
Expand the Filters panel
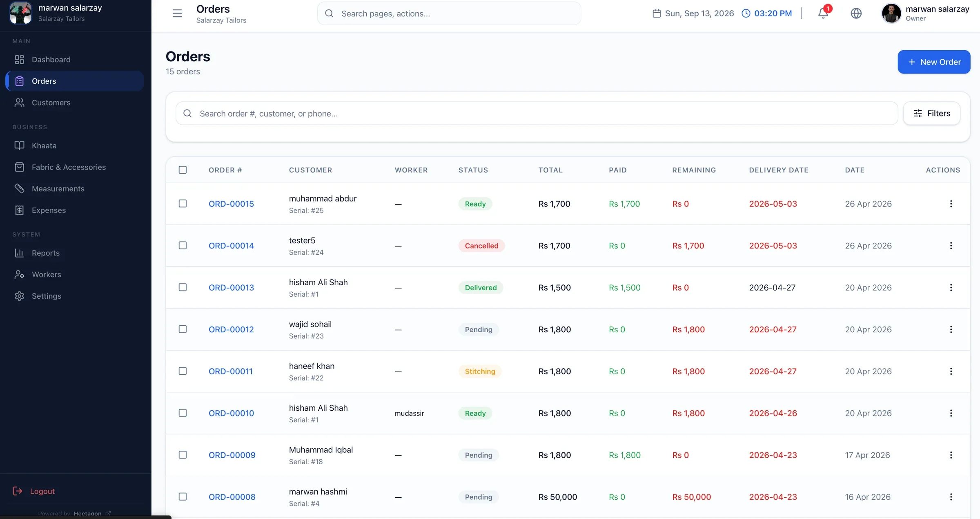(x=931, y=113)
